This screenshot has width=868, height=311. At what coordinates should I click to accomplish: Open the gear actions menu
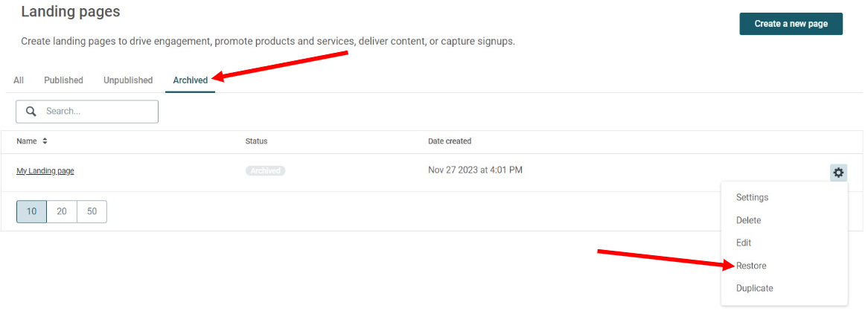point(839,173)
